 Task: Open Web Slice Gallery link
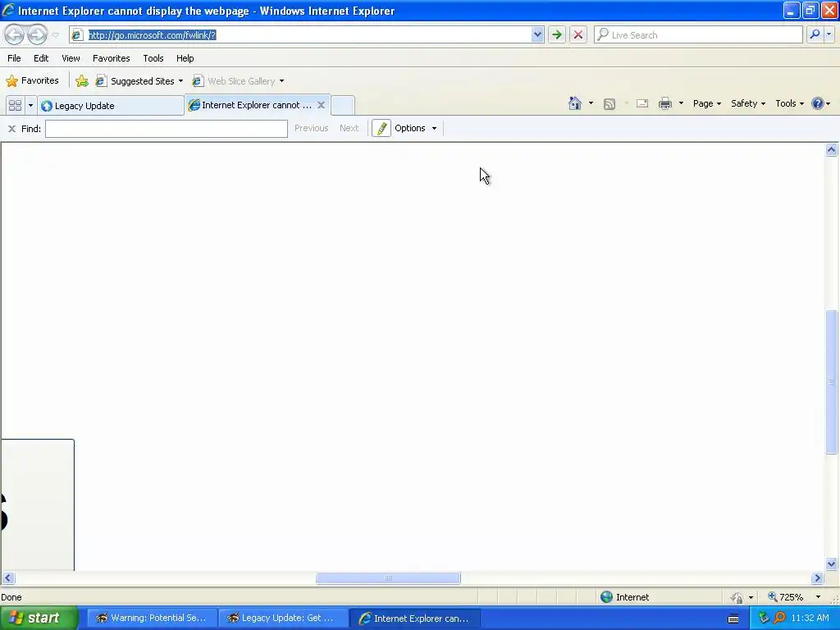point(234,81)
